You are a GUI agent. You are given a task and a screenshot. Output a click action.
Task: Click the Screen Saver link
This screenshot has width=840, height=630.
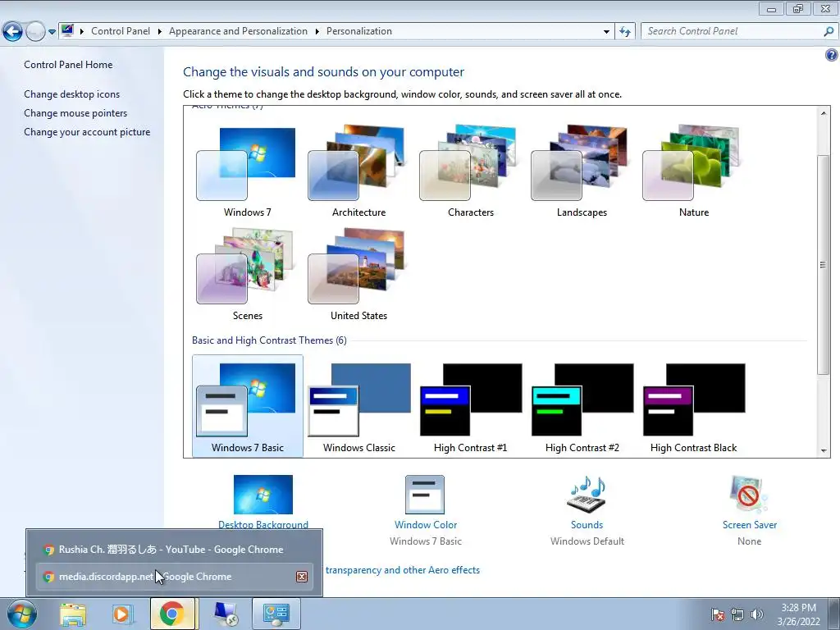pos(750,525)
